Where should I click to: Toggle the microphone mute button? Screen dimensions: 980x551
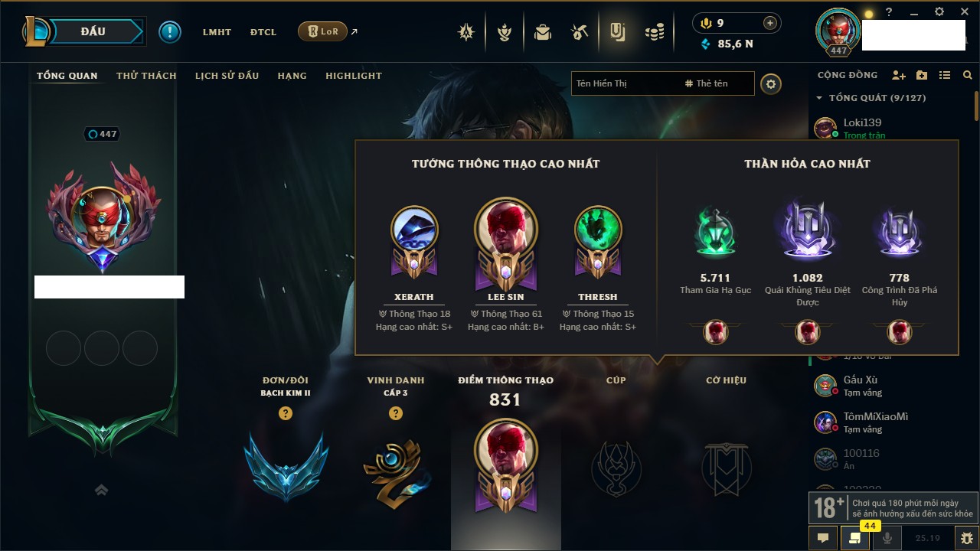tap(887, 538)
